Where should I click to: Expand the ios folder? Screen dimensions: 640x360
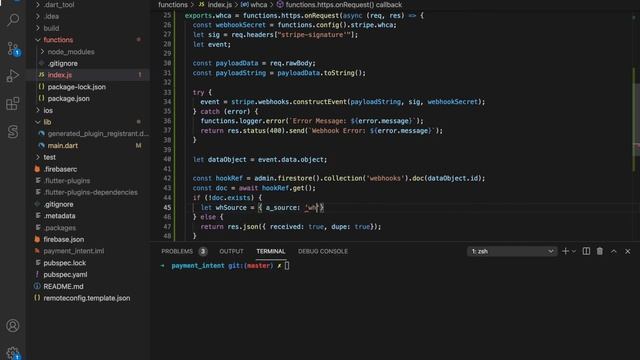click(48, 111)
